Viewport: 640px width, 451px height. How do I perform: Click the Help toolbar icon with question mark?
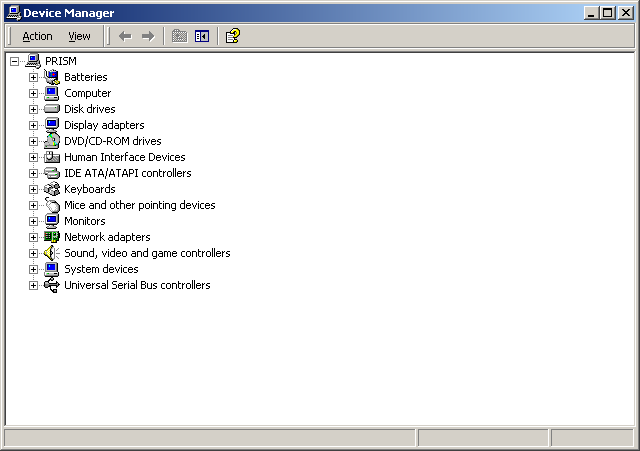(232, 36)
